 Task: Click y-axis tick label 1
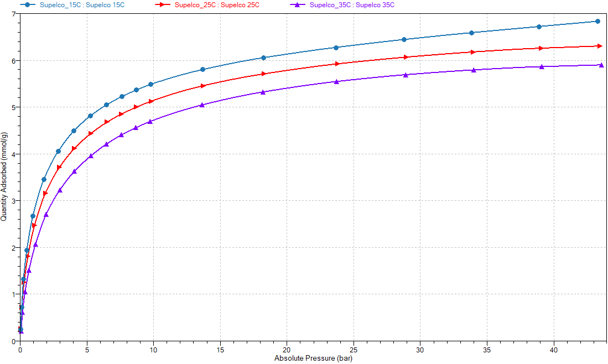pyautogui.click(x=14, y=294)
